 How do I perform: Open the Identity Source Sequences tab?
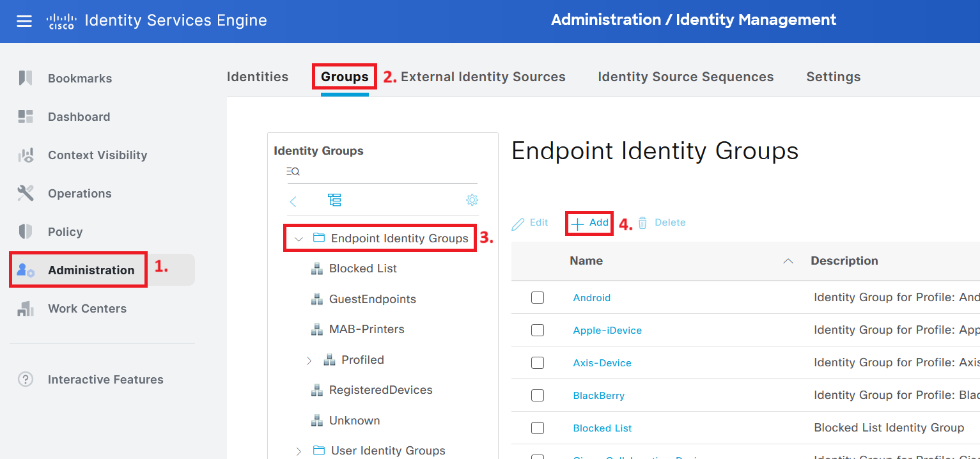pos(685,76)
